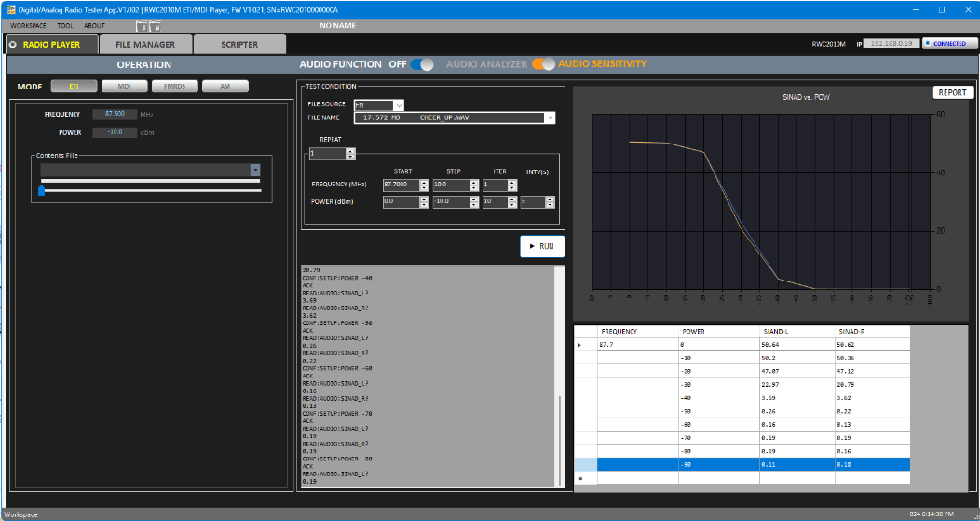Click the SINAD-R cell 3.62
980x521 pixels.
pyautogui.click(x=872, y=398)
